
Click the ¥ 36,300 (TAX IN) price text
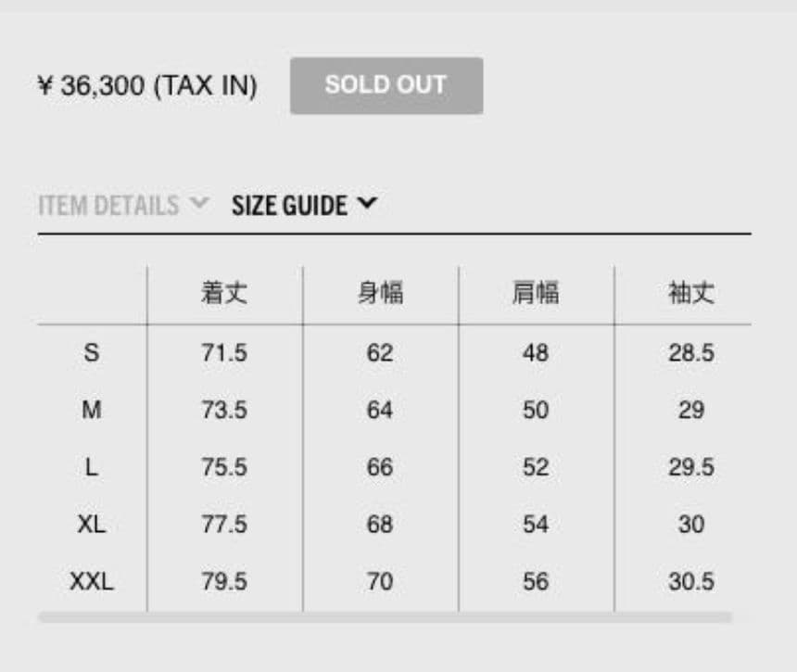coord(147,86)
